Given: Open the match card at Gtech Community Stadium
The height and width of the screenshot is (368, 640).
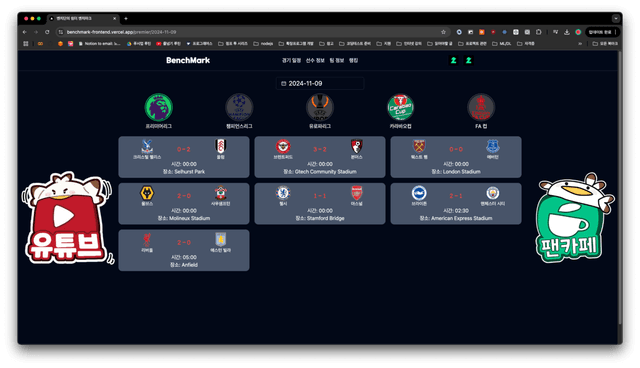Looking at the screenshot, I should point(320,157).
